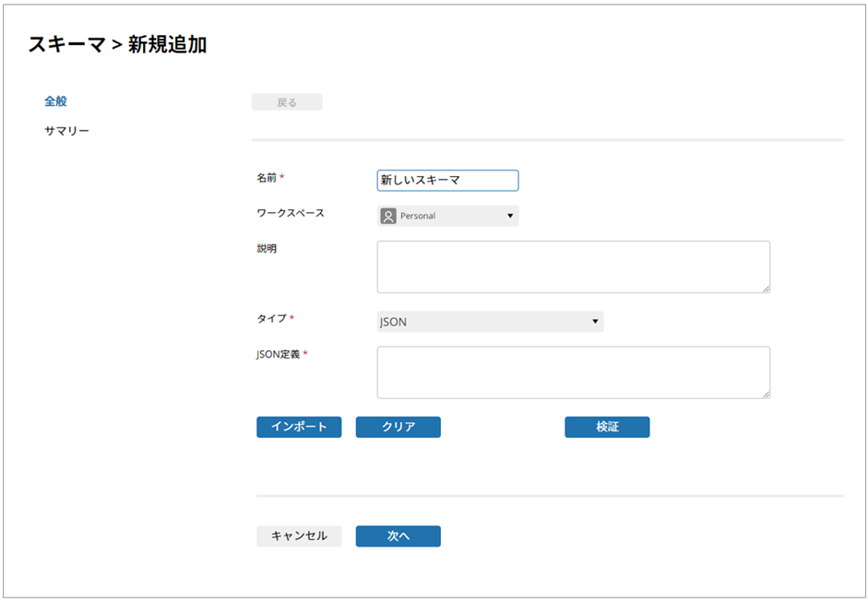
Task: Proceed with the 次へ button
Action: [x=398, y=535]
